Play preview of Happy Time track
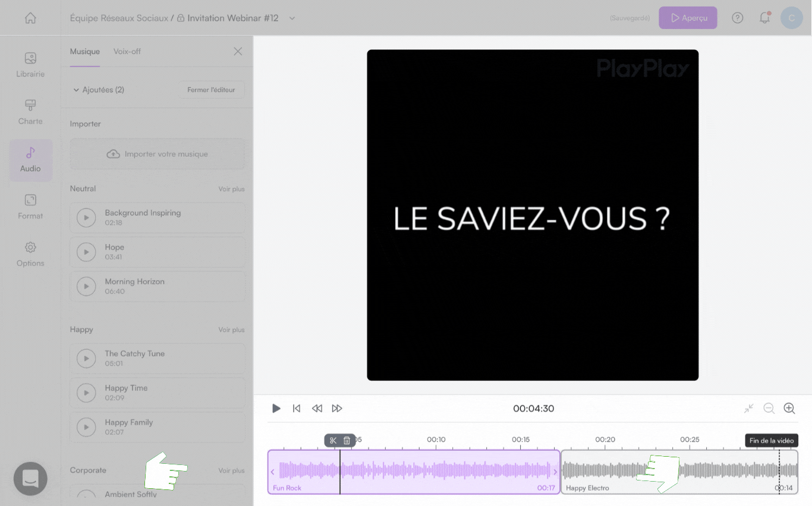The height and width of the screenshot is (506, 812). coord(86,393)
